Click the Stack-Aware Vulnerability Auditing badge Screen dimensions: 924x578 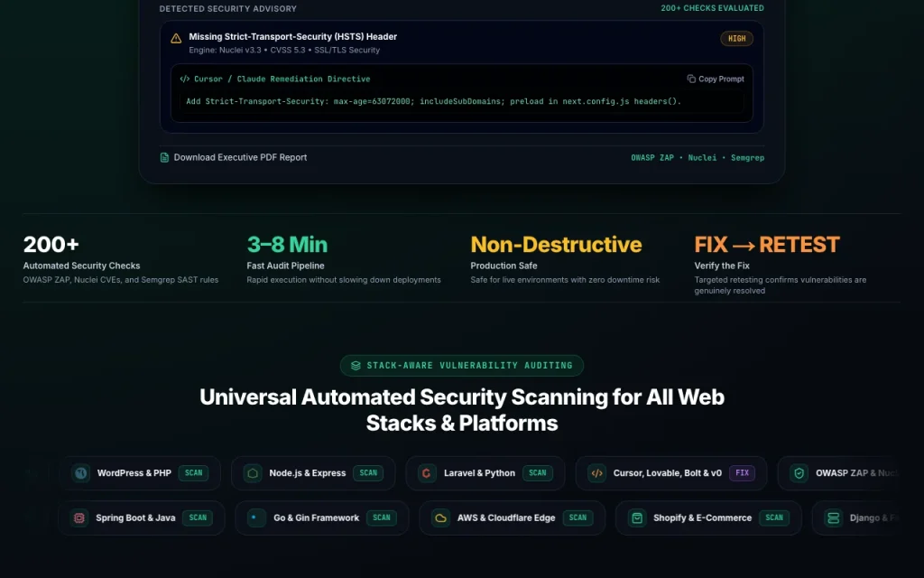tap(462, 366)
